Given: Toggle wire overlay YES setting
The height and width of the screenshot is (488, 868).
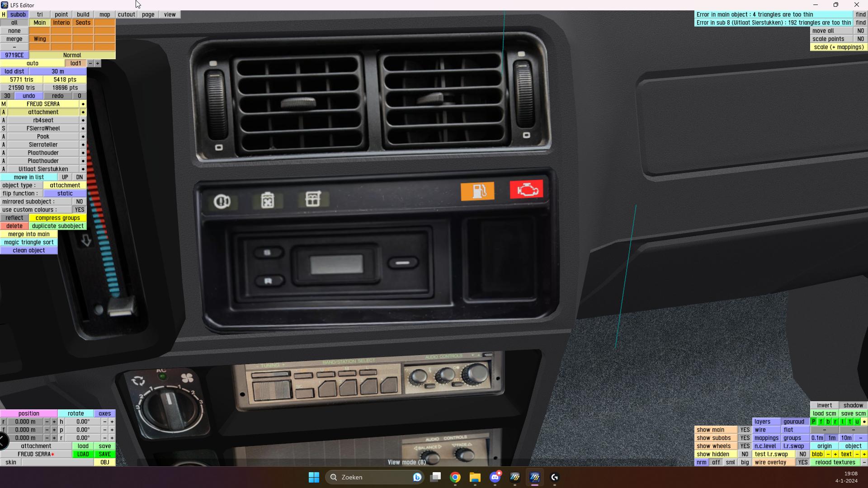Looking at the screenshot, I should point(802,462).
